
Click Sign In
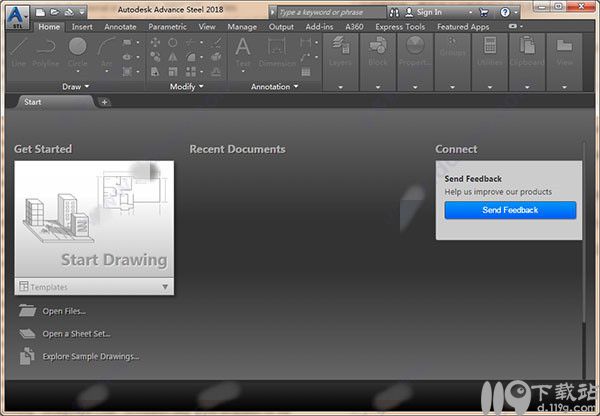point(429,12)
